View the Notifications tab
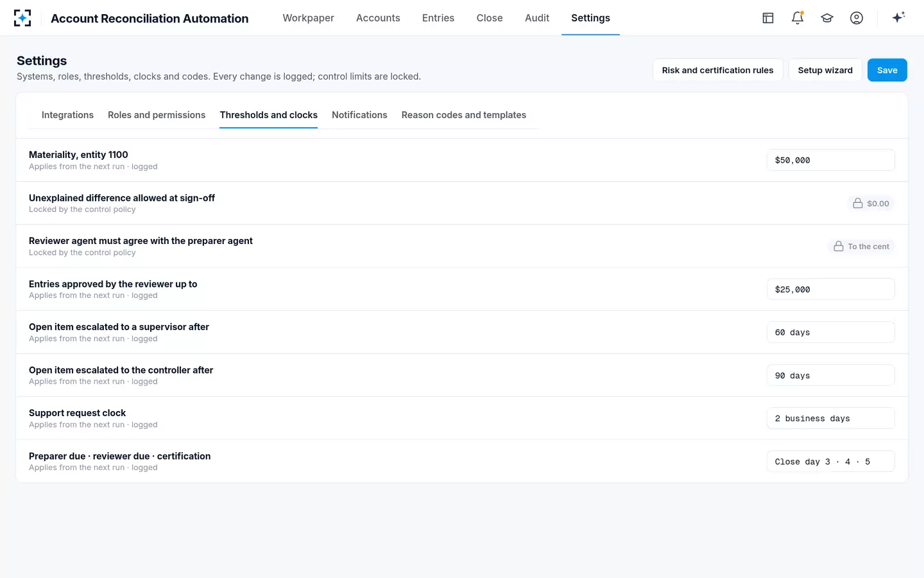The height and width of the screenshot is (578, 924). click(359, 115)
